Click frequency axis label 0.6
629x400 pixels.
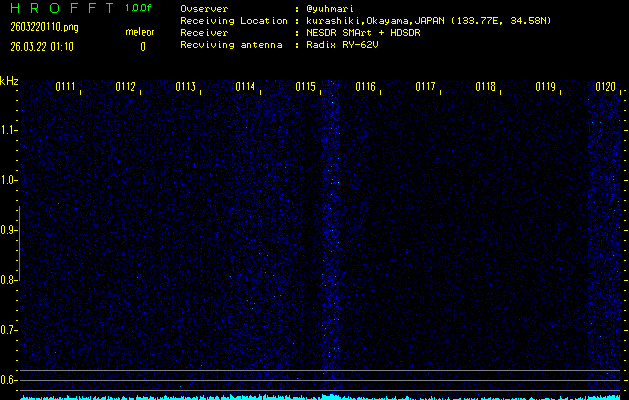click(x=7, y=380)
